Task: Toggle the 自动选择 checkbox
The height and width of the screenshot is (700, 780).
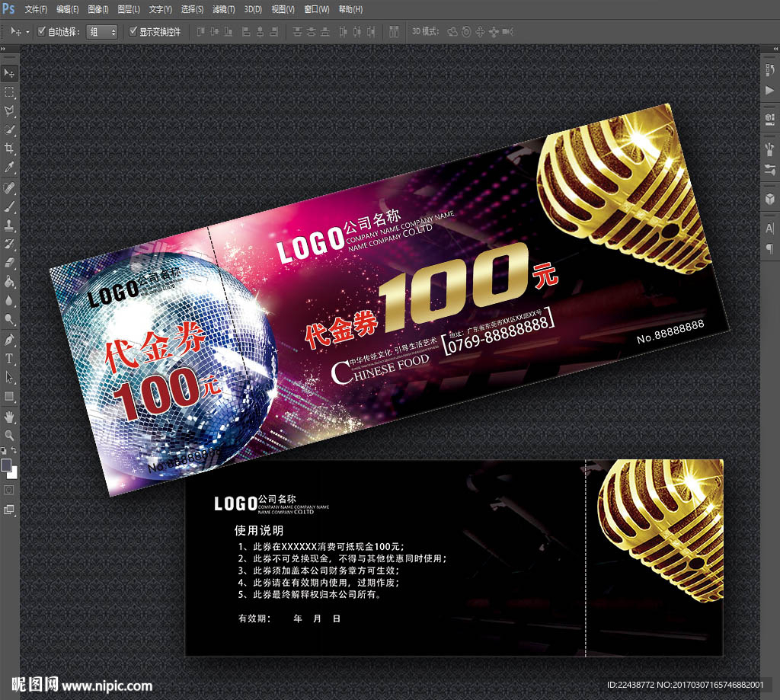Action: tap(42, 31)
